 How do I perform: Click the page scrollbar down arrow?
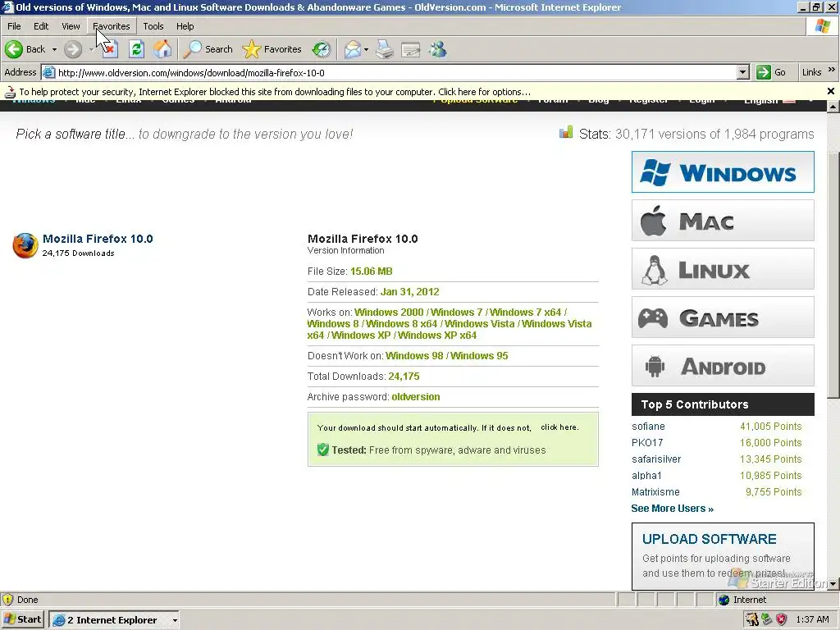pyautogui.click(x=833, y=583)
